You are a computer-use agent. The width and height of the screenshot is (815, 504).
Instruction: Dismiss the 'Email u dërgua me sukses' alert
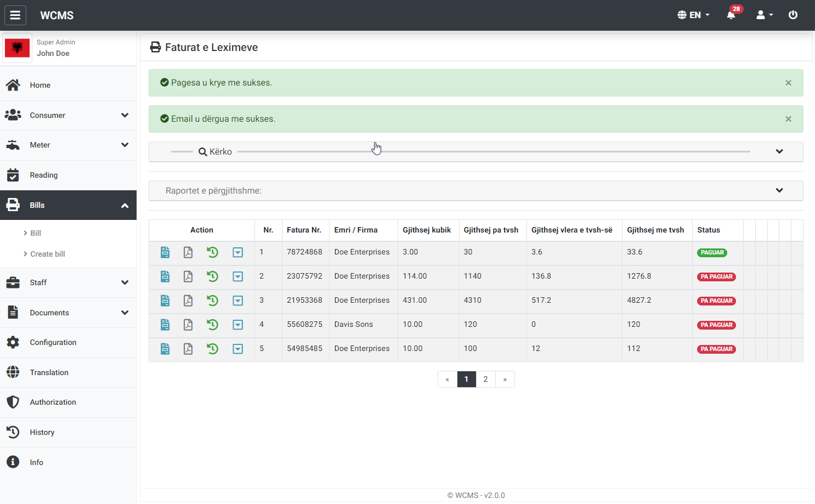pos(788,119)
